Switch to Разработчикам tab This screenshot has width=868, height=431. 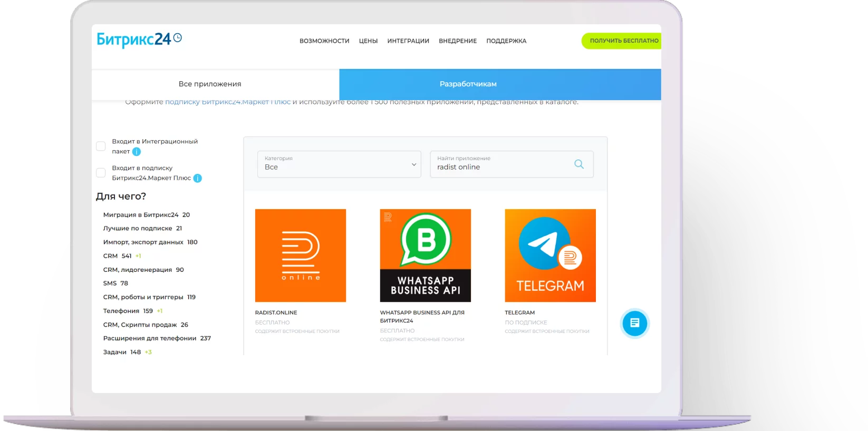point(500,84)
